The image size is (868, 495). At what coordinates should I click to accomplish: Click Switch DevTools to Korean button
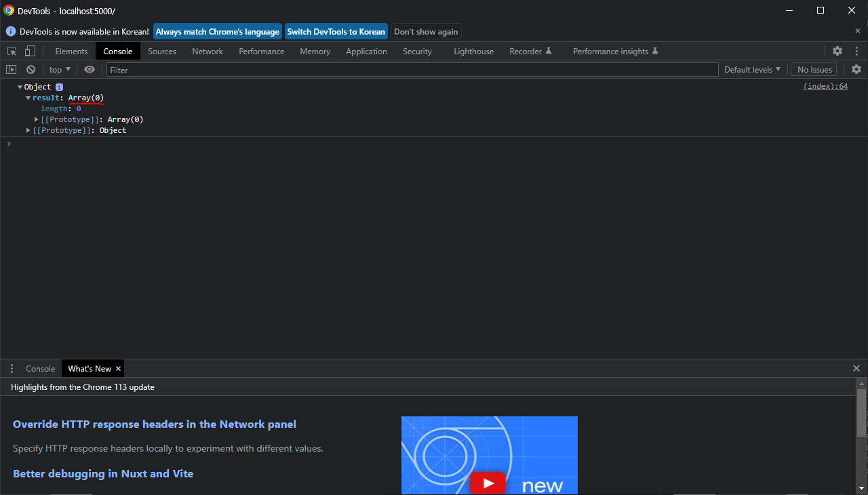click(x=336, y=32)
